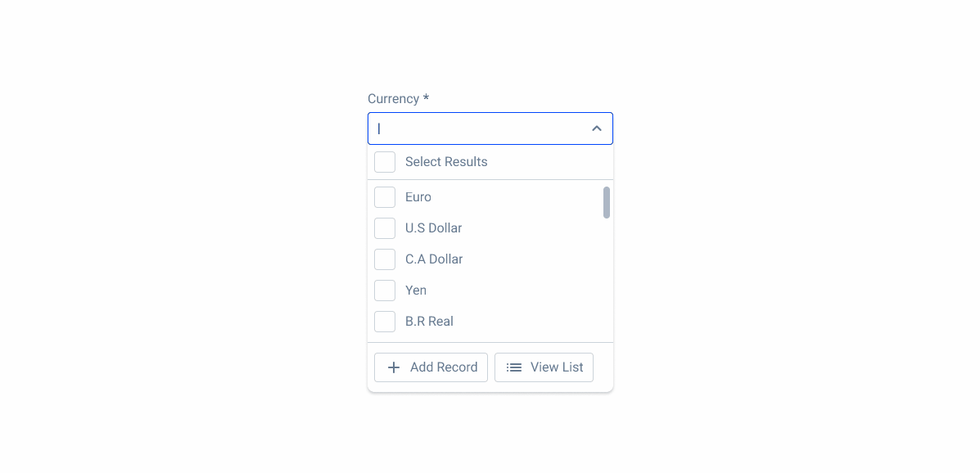Tick the Select Results checkbox

[385, 162]
